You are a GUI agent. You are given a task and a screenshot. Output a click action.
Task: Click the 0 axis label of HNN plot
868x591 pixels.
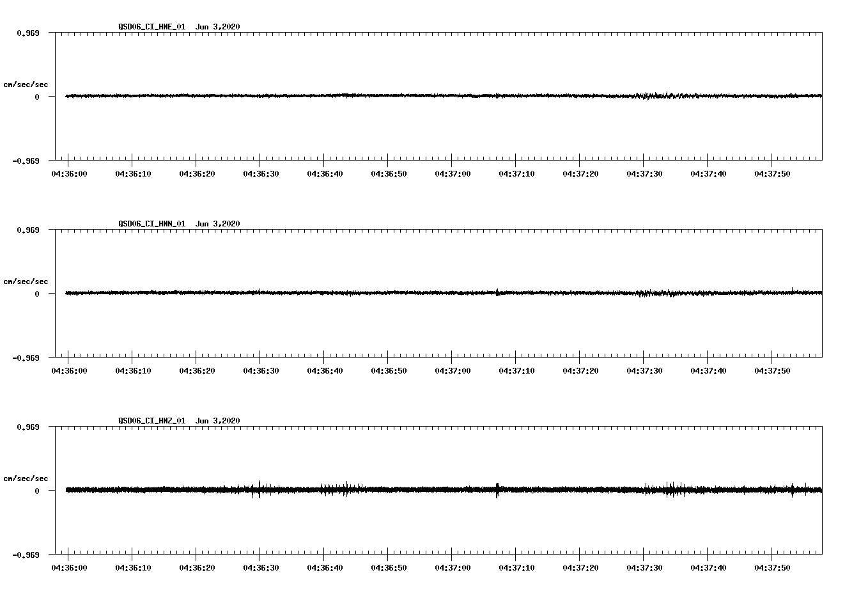pyautogui.click(x=37, y=294)
